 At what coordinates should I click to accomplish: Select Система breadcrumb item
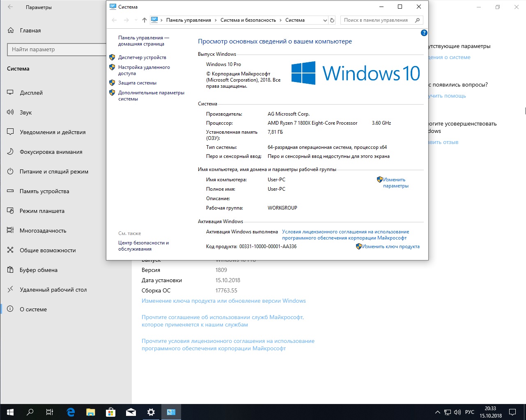pos(295,20)
